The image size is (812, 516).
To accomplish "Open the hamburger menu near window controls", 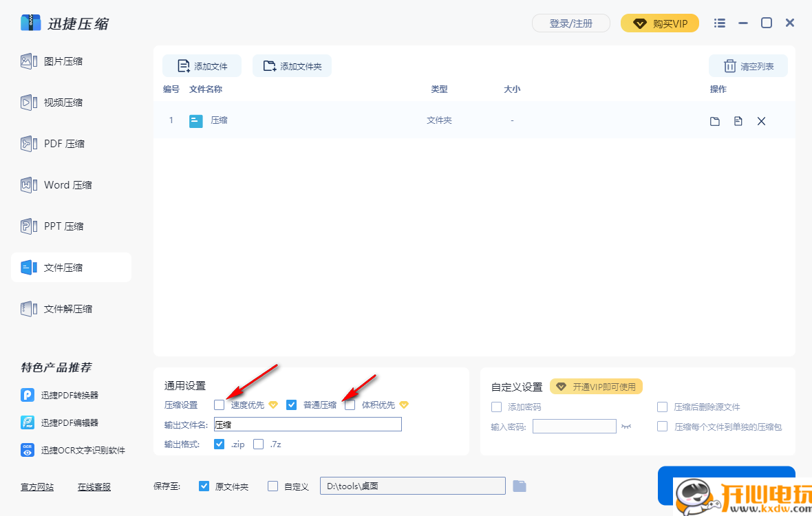I will pos(719,23).
